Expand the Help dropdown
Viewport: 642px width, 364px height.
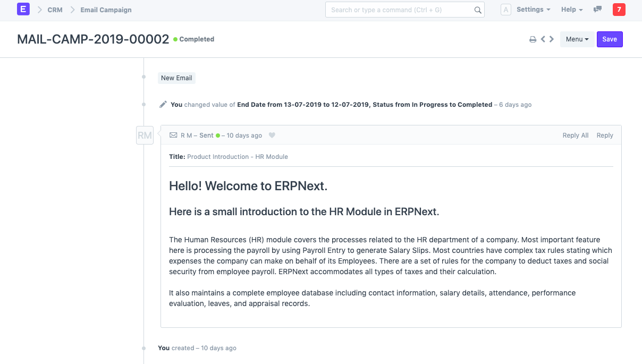click(572, 10)
